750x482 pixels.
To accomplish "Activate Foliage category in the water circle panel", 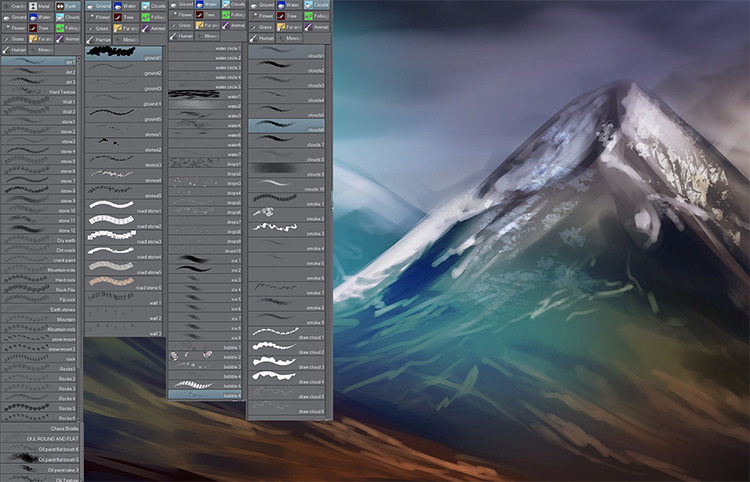I will [x=234, y=15].
